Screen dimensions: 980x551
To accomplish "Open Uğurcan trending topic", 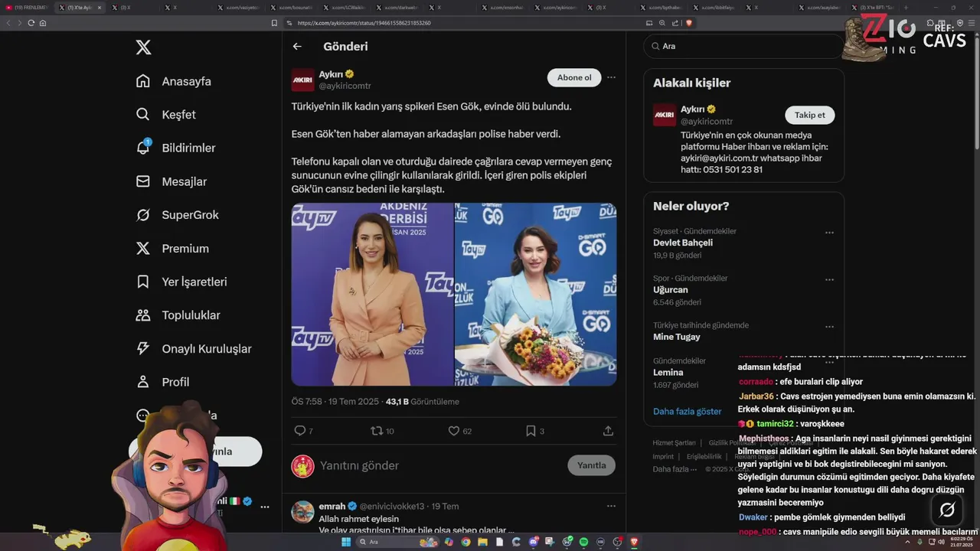I will coord(671,290).
